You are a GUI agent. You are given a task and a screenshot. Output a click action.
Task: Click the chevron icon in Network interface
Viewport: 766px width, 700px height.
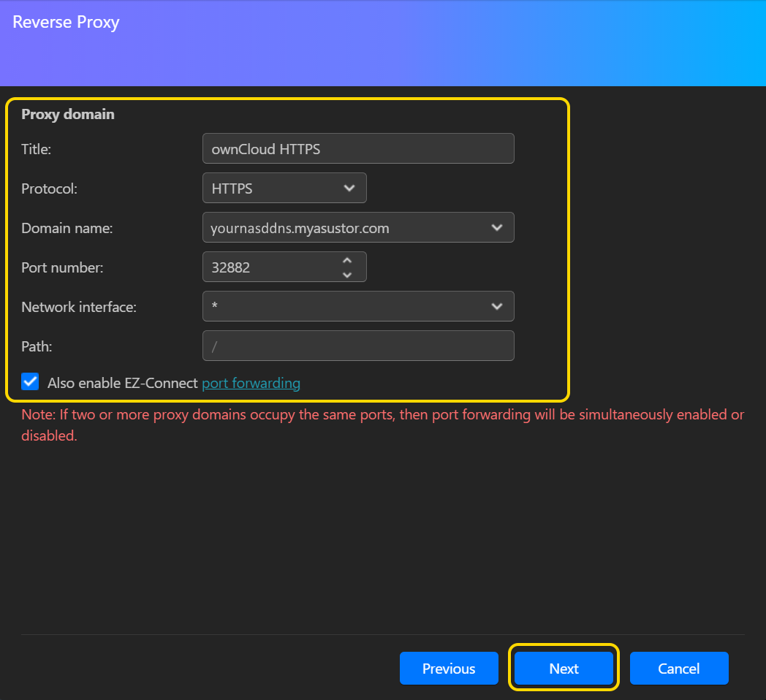(x=497, y=306)
